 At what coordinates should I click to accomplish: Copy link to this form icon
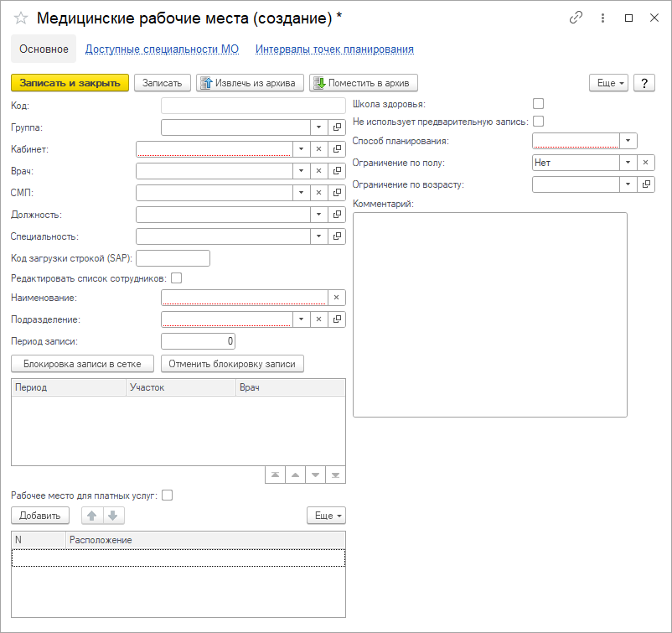pyautogui.click(x=576, y=18)
